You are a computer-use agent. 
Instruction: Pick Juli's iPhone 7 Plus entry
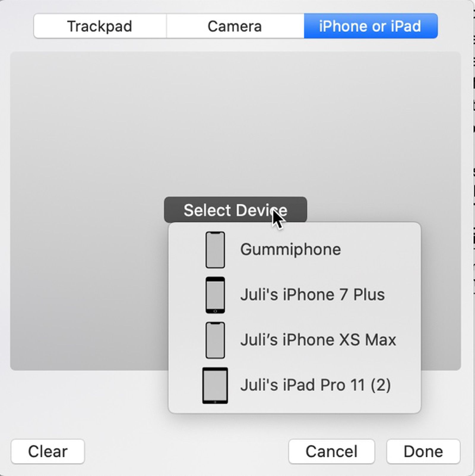pos(312,295)
